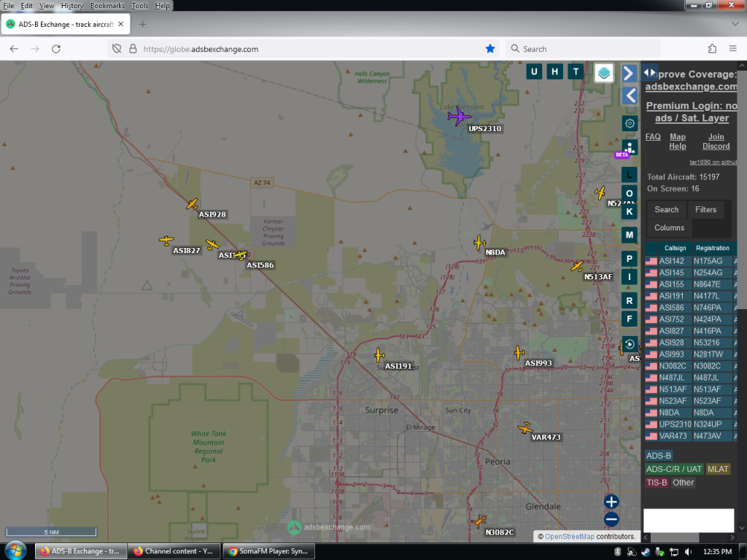Open the File menu

point(9,6)
